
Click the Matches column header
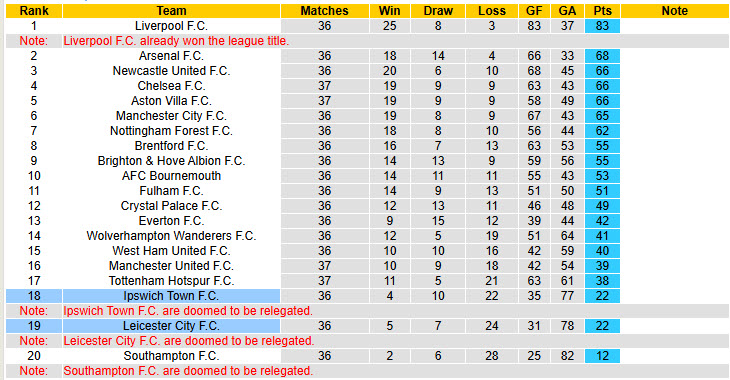point(324,11)
